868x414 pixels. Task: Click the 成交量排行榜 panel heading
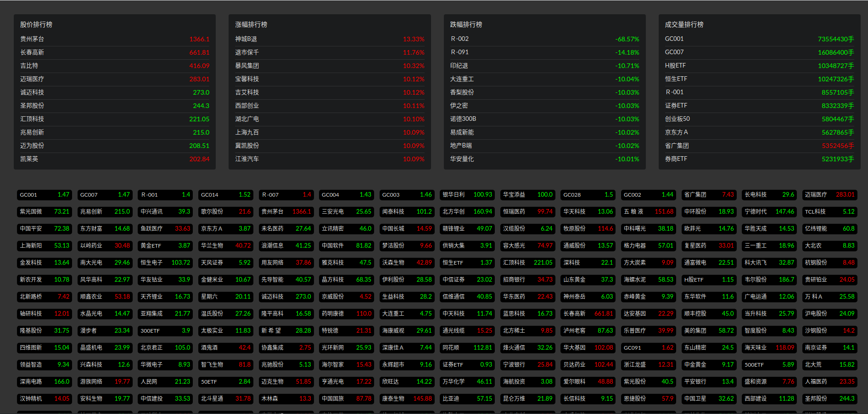tap(684, 25)
